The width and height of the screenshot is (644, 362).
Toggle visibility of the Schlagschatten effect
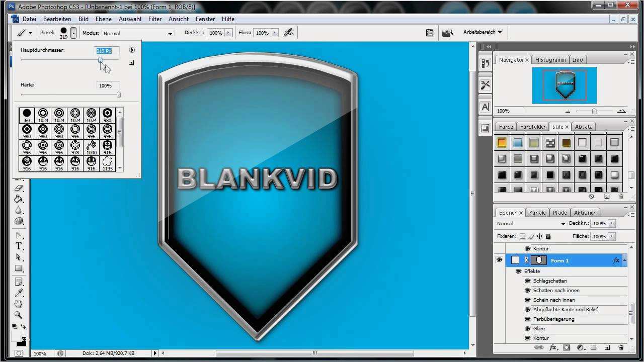tap(528, 281)
